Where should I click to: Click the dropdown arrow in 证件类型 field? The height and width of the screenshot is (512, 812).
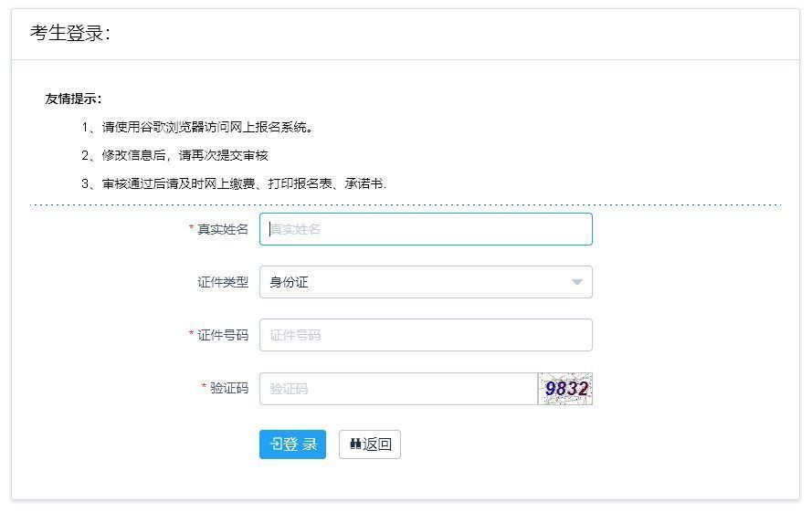tap(576, 282)
